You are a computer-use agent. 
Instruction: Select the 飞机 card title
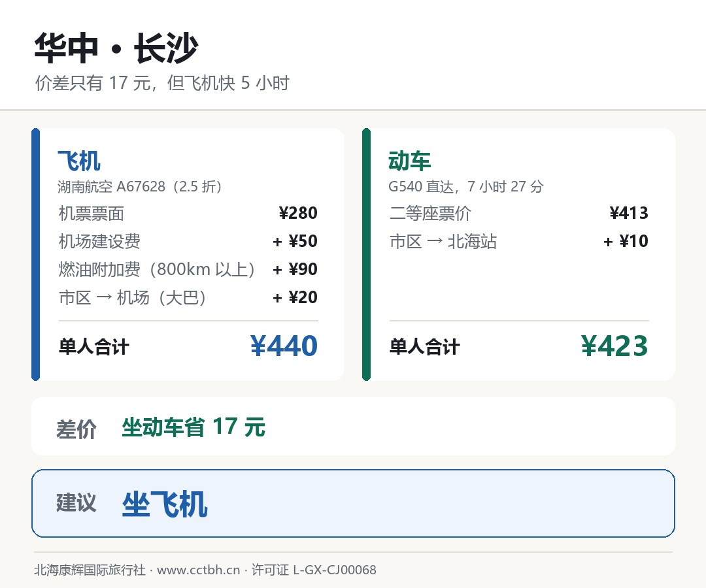click(79, 161)
